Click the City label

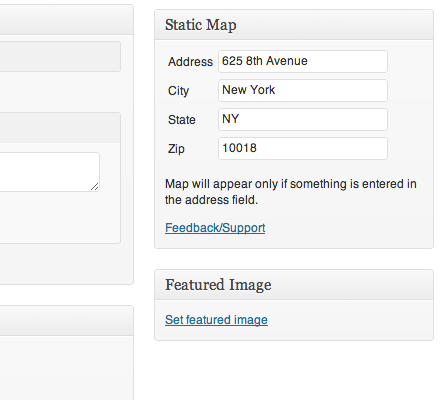click(178, 91)
